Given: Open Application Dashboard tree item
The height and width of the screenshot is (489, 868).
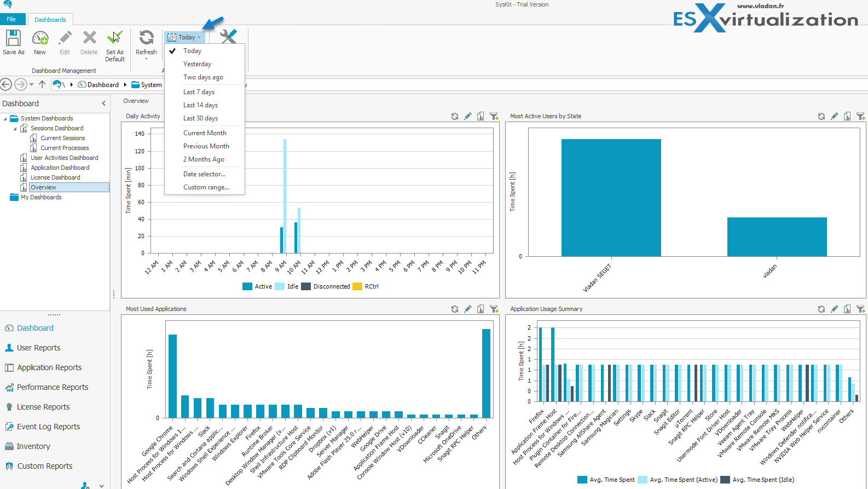Looking at the screenshot, I should pos(60,168).
